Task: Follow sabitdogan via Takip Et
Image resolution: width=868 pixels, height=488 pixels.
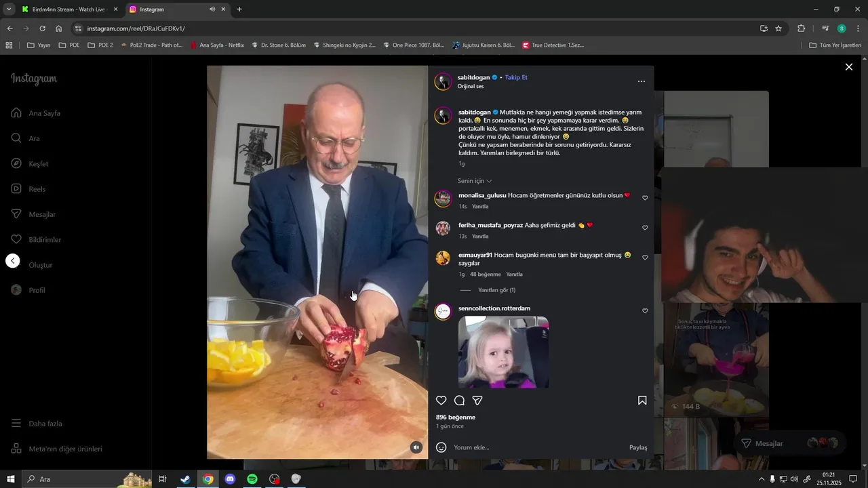Action: (x=516, y=77)
